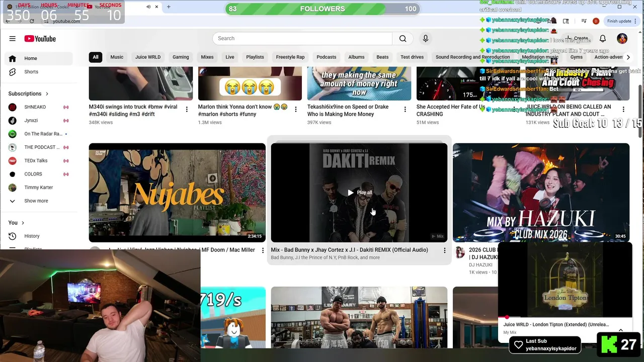Select the All filter chip
This screenshot has height=362, width=644.
[x=96, y=57]
